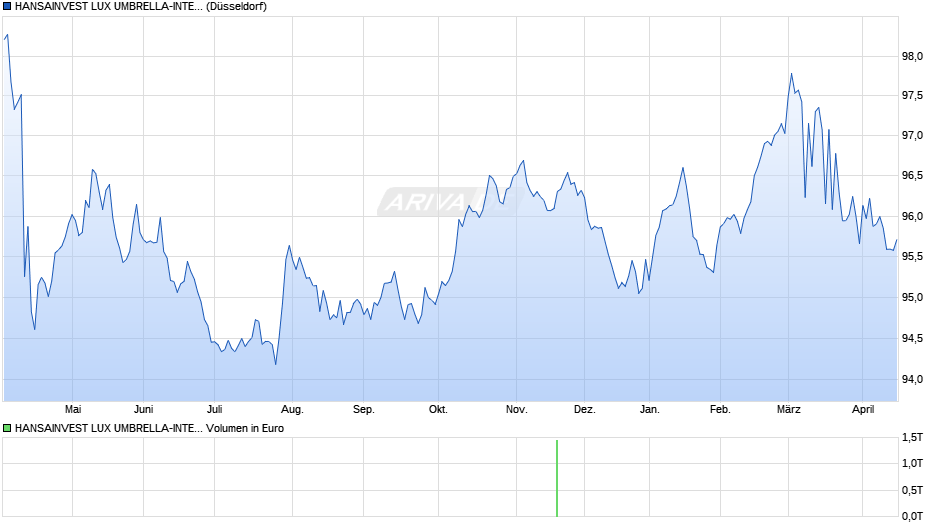Viewport: 940px width, 526px height.
Task: Click the 96,0 price axis value
Action: coord(912,217)
